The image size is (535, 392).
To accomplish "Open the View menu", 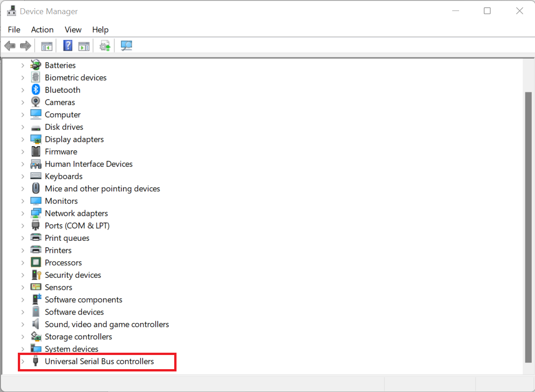I will click(x=73, y=30).
